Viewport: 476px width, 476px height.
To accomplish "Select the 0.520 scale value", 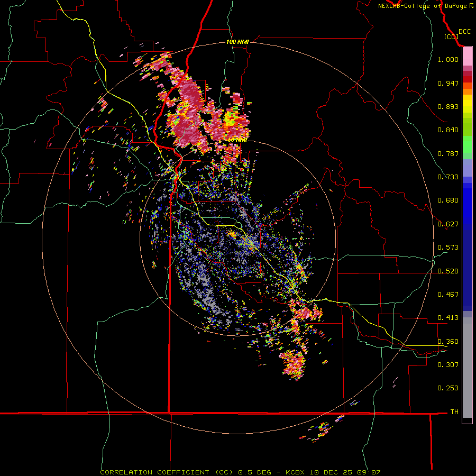I will tap(448, 271).
